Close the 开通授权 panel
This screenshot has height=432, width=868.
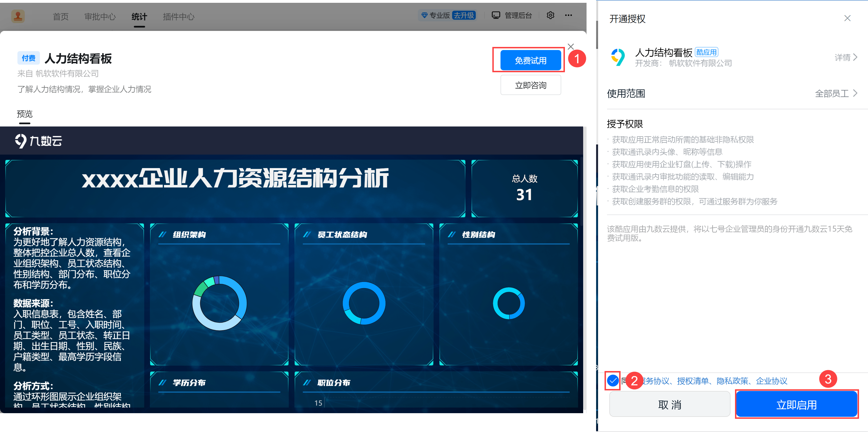pyautogui.click(x=847, y=18)
